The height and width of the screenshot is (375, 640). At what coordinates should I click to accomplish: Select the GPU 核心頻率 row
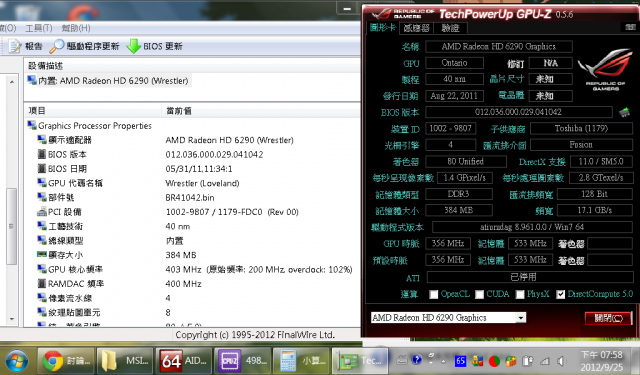(x=192, y=269)
